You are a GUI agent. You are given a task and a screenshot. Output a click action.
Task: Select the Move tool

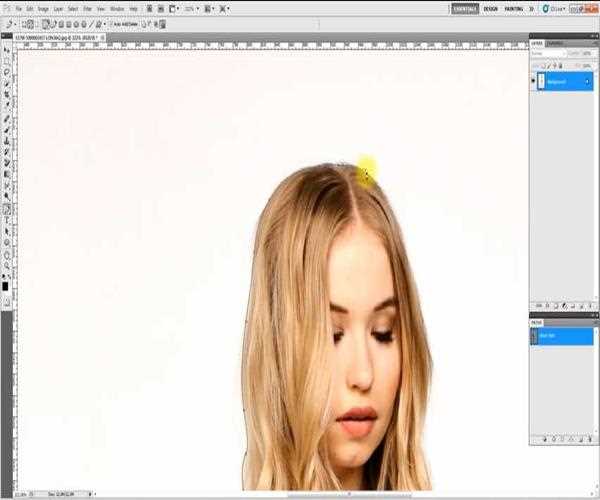pyautogui.click(x=7, y=49)
